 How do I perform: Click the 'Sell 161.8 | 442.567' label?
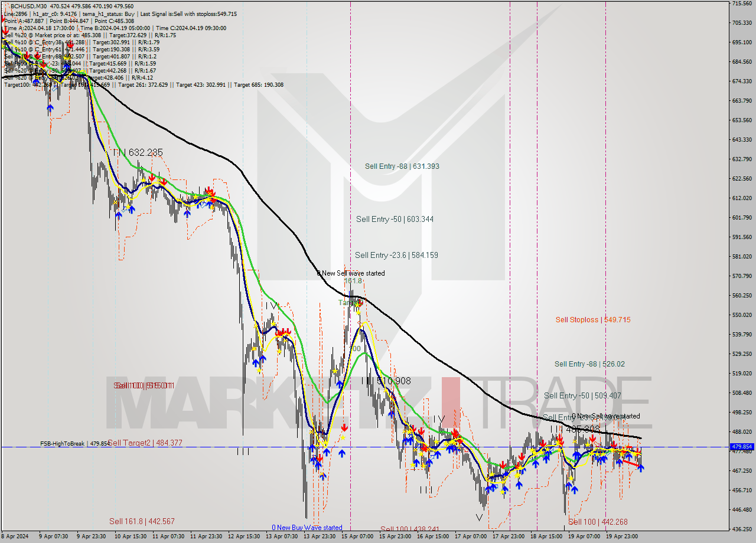(142, 521)
